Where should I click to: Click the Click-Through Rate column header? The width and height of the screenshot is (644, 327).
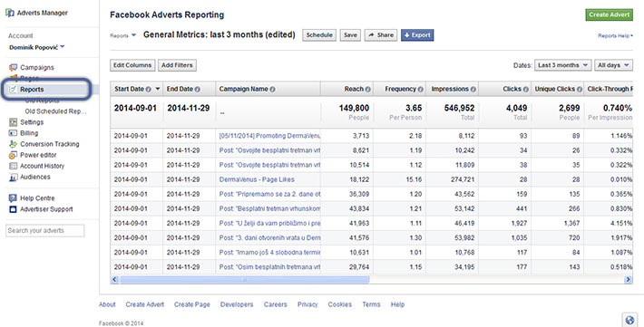tap(610, 89)
